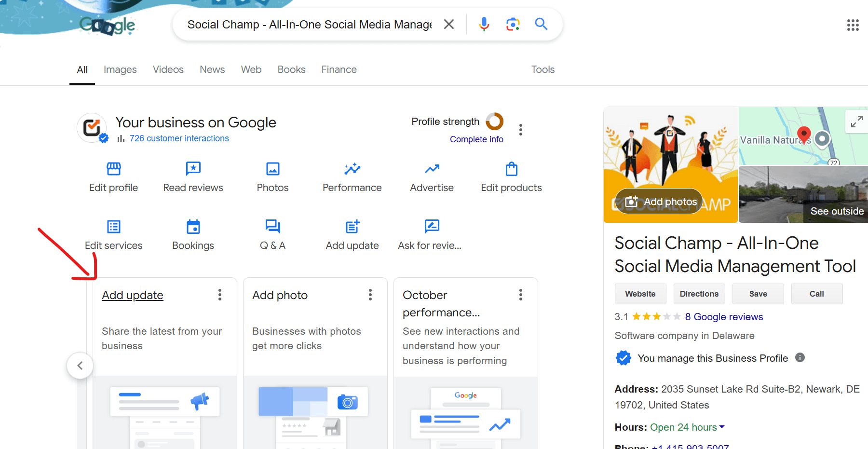Image resolution: width=868 pixels, height=449 pixels.
Task: Switch to the Finance tab
Action: point(339,70)
